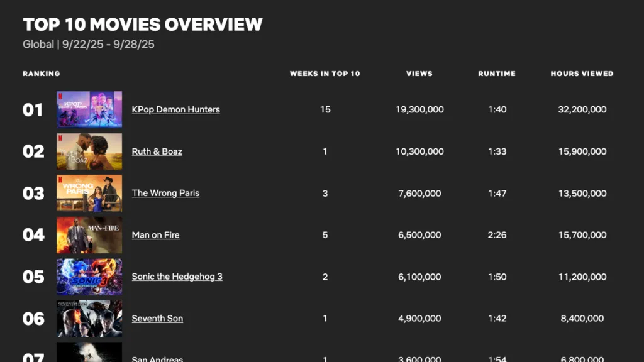Screen dimensions: 644x362
Task: Click the San Andreas title link
Action: click(157, 358)
